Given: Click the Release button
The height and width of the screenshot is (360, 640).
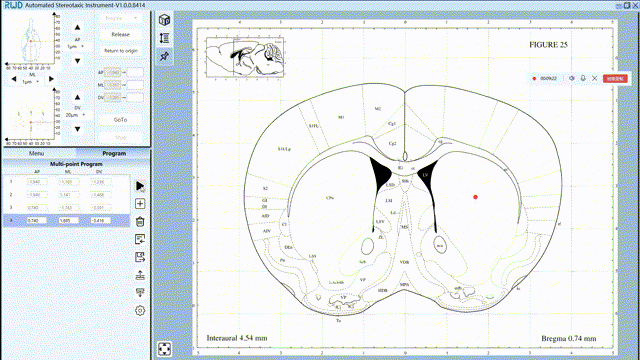Looking at the screenshot, I should pyautogui.click(x=120, y=34).
